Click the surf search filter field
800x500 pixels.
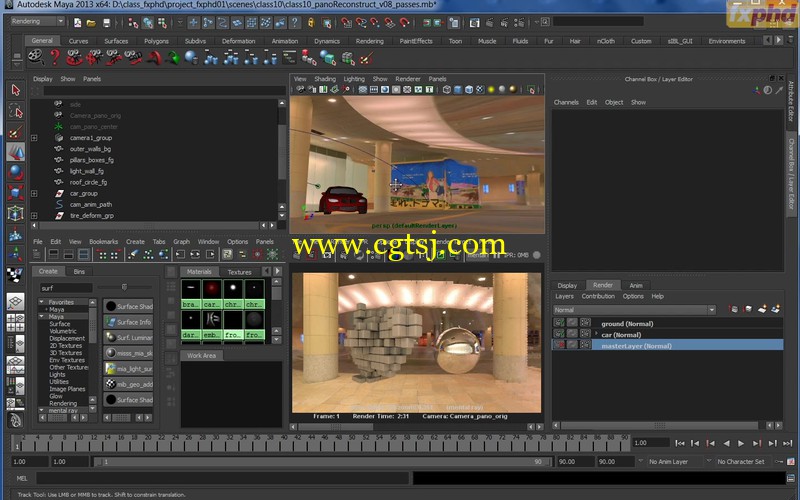[x=66, y=288]
